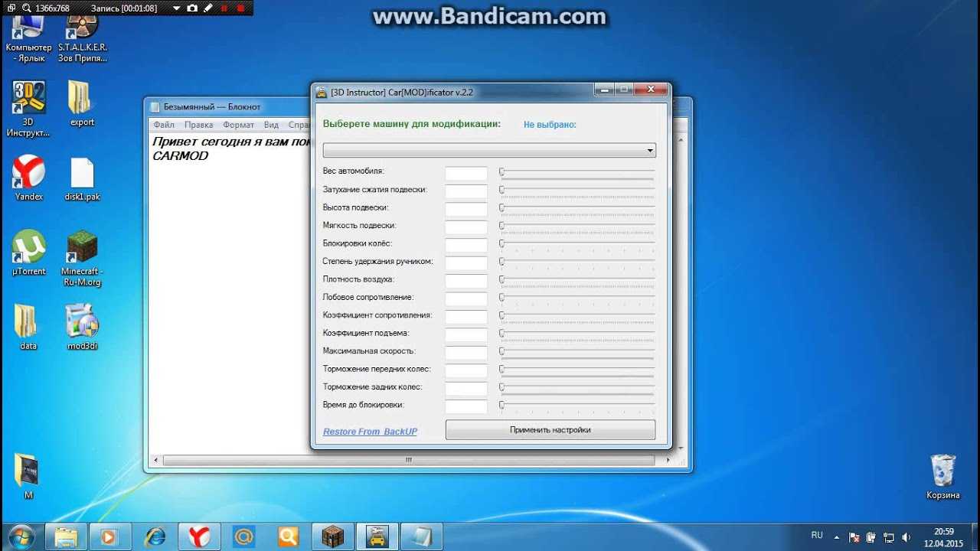Open the Mail.ru agent taskbar icon
The height and width of the screenshot is (551, 980).
point(243,536)
